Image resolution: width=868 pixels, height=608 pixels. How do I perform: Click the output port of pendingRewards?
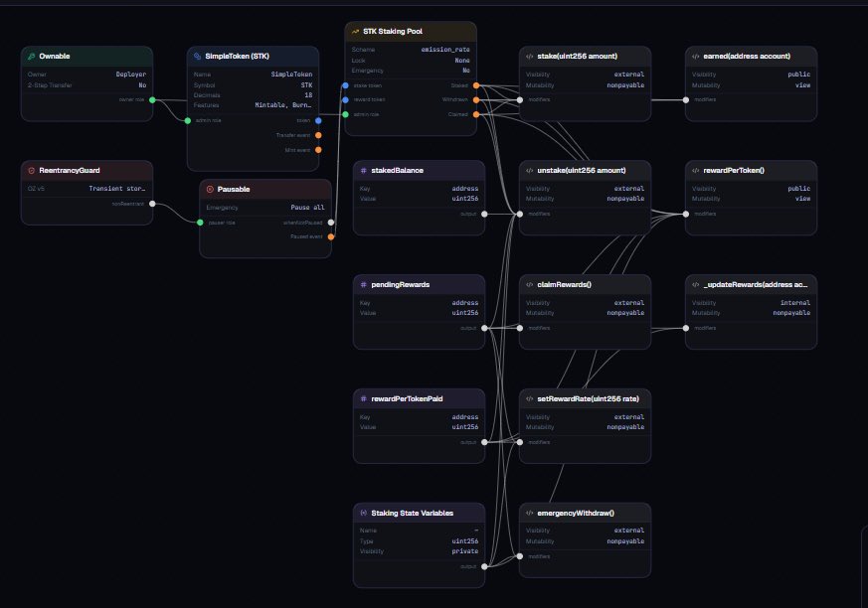tap(484, 328)
